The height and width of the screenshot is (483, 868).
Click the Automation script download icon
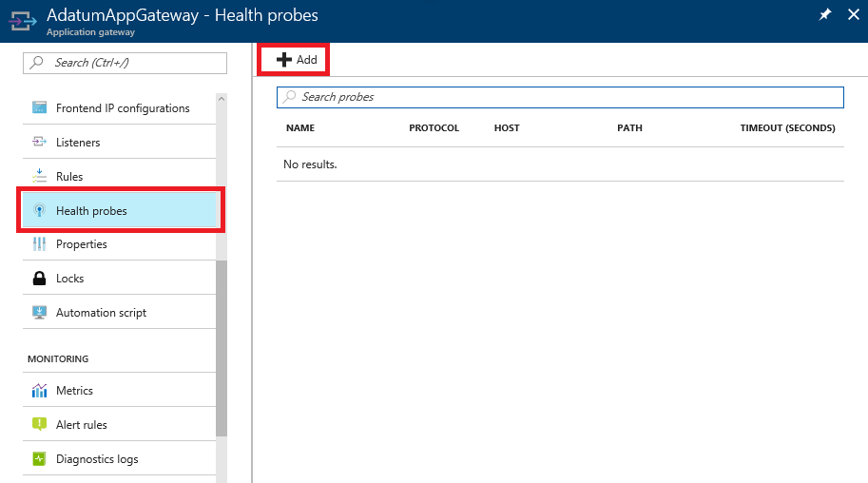39,313
